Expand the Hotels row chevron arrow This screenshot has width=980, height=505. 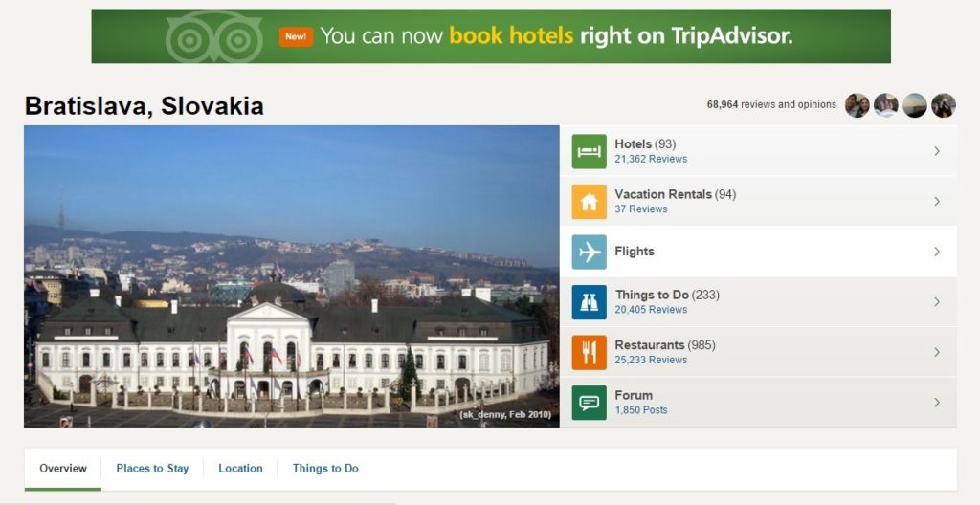937,151
